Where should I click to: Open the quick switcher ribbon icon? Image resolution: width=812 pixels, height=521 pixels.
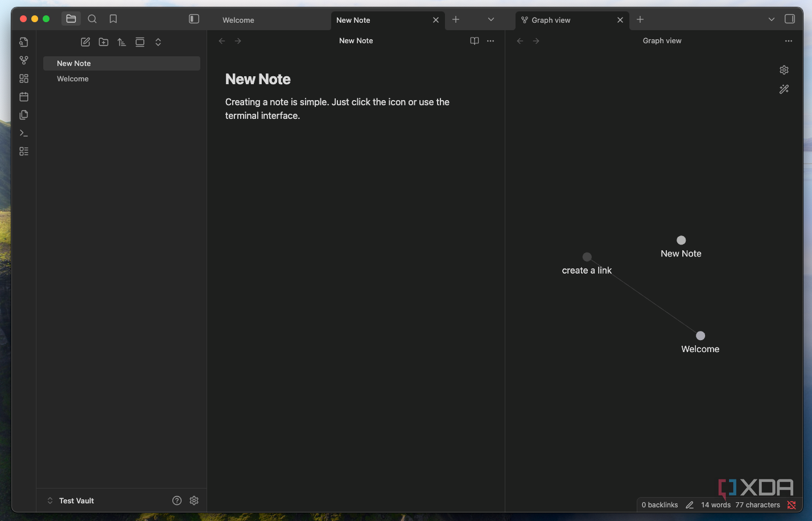(24, 42)
